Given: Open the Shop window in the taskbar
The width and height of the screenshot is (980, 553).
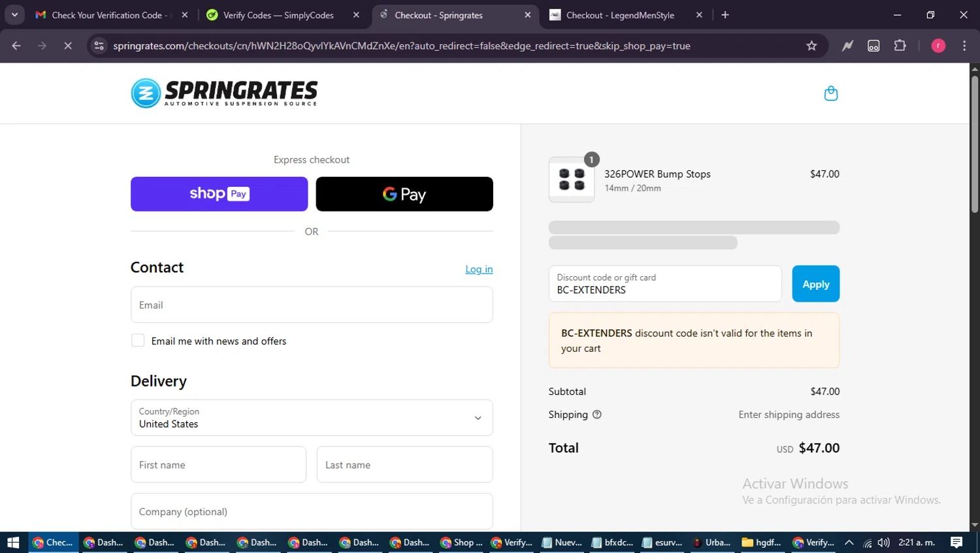Looking at the screenshot, I should pyautogui.click(x=461, y=543).
